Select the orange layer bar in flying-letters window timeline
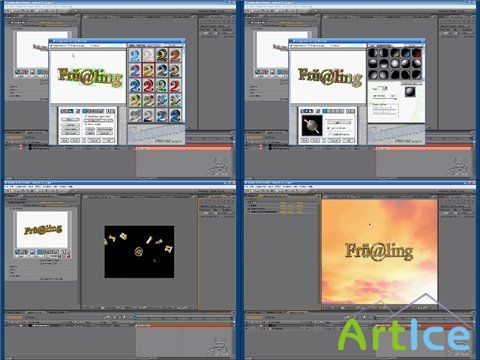Viewport: 480px width, 360px height. pos(184,325)
